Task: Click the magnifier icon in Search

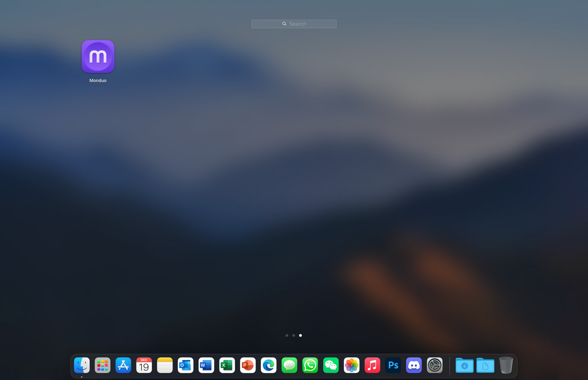Action: 284,24
